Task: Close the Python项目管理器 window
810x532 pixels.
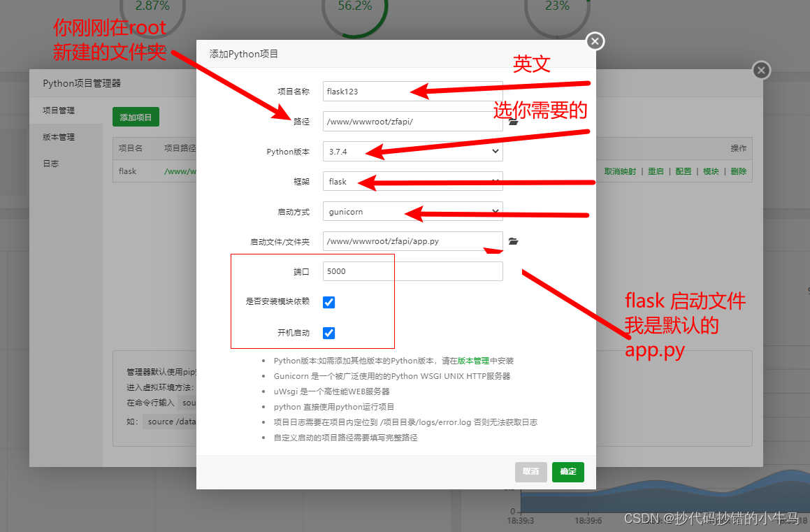Action: [762, 70]
